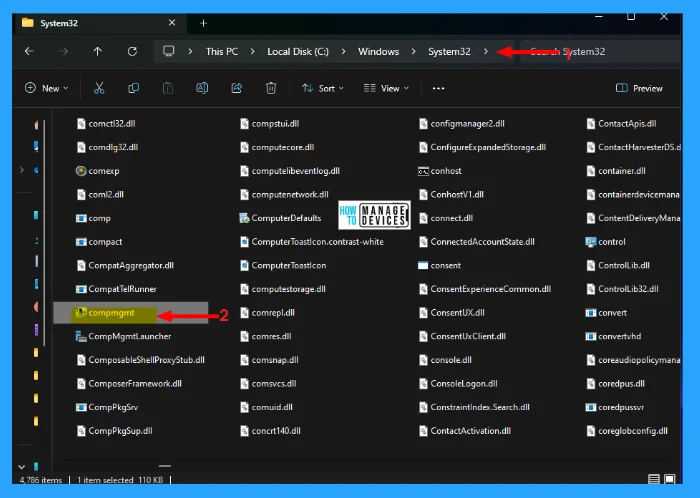Select the convertvhd file
Viewport: 700px width, 498px height.
613,336
